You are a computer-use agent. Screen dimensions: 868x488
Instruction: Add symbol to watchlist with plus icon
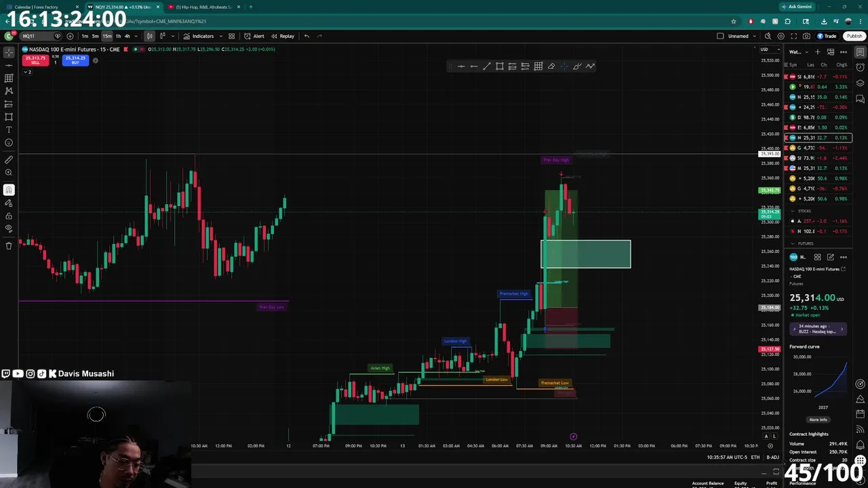(818, 52)
